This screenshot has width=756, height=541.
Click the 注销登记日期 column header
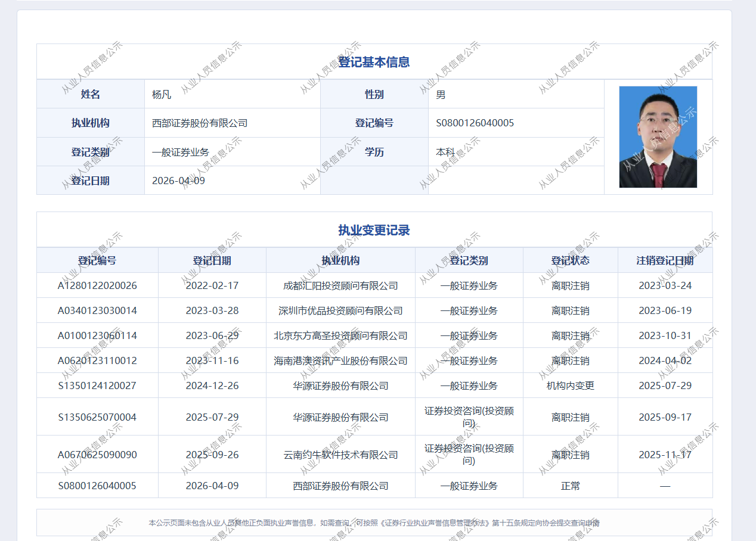665,260
